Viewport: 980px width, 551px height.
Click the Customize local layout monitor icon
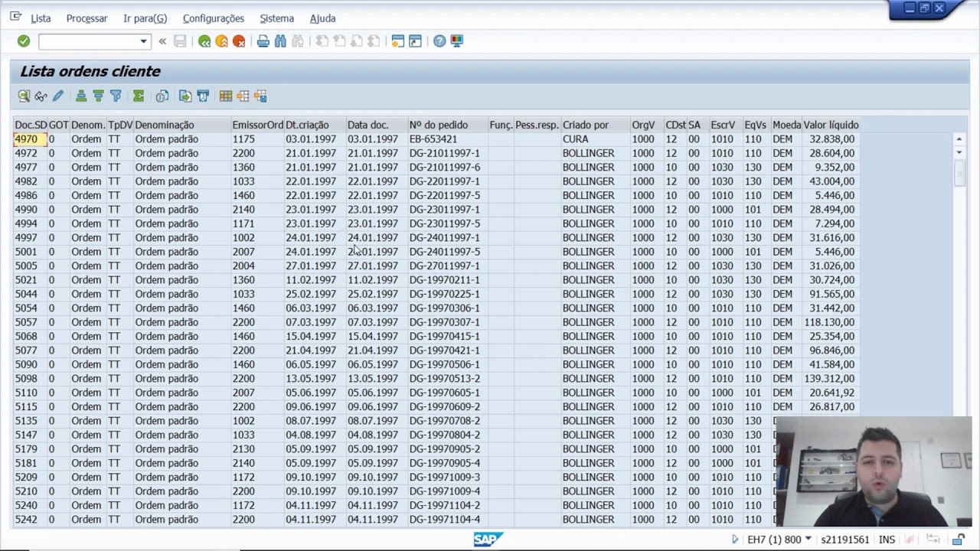coord(456,41)
